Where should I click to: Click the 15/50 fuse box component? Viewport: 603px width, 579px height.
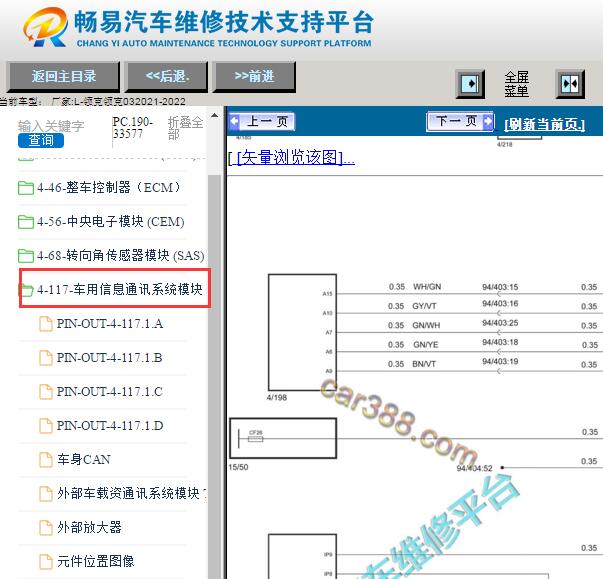tap(283, 438)
